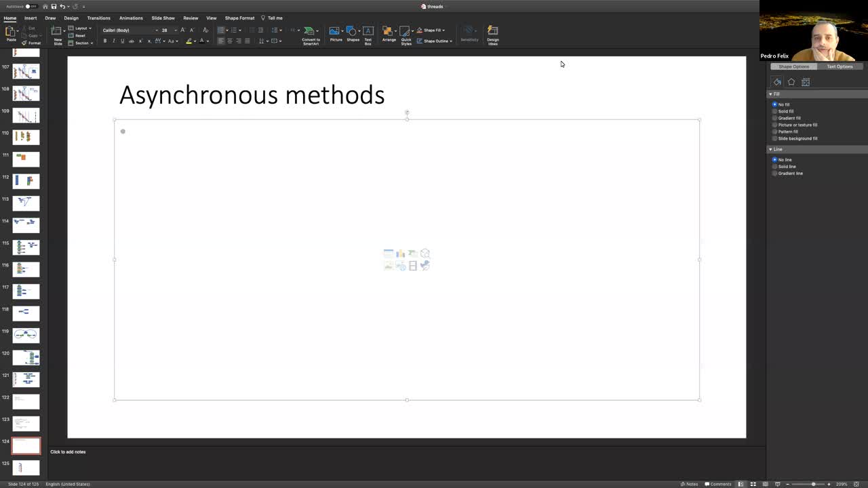Viewport: 868px width, 488px height.
Task: Collapse the Fill section
Action: 770,94
